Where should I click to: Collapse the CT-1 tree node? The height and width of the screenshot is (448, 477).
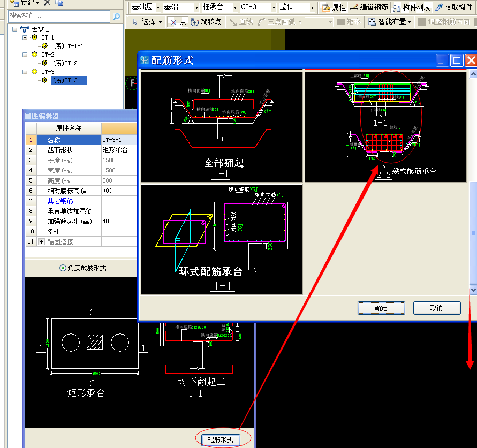pyautogui.click(x=25, y=37)
